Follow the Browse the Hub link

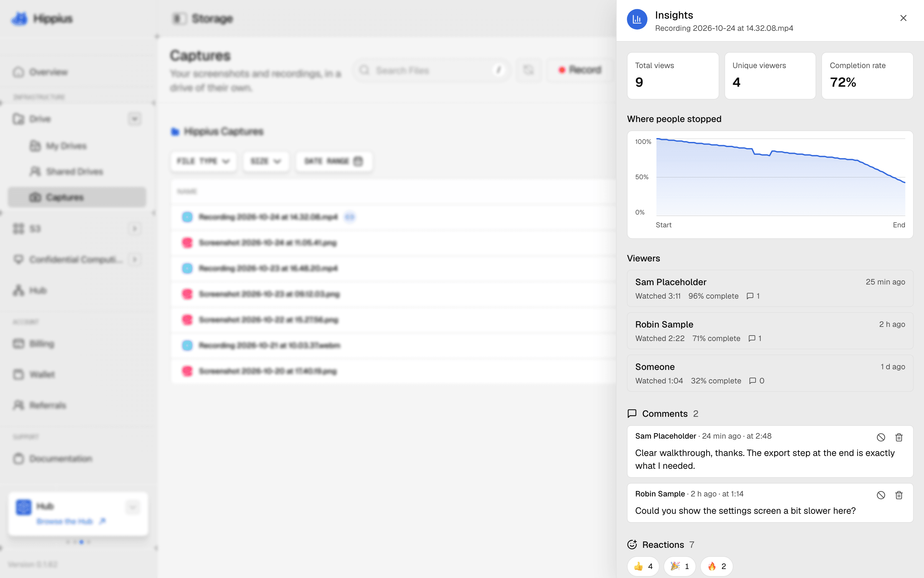[71, 521]
